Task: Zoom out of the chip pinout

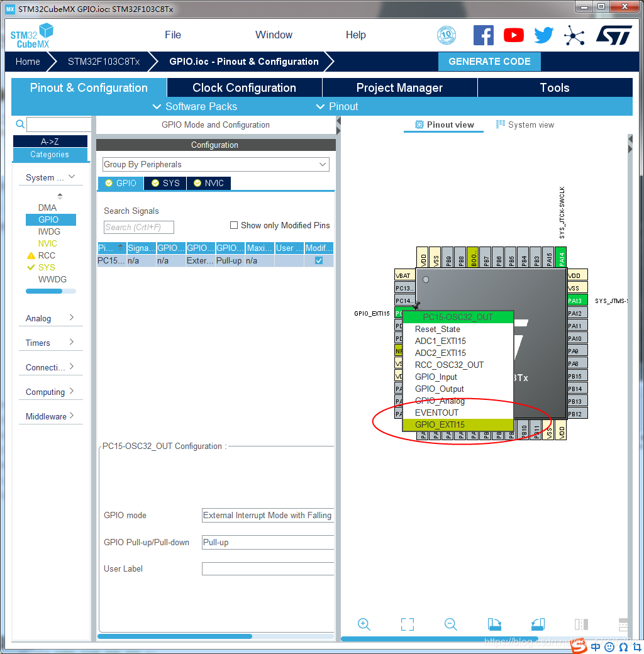Action: [450, 624]
